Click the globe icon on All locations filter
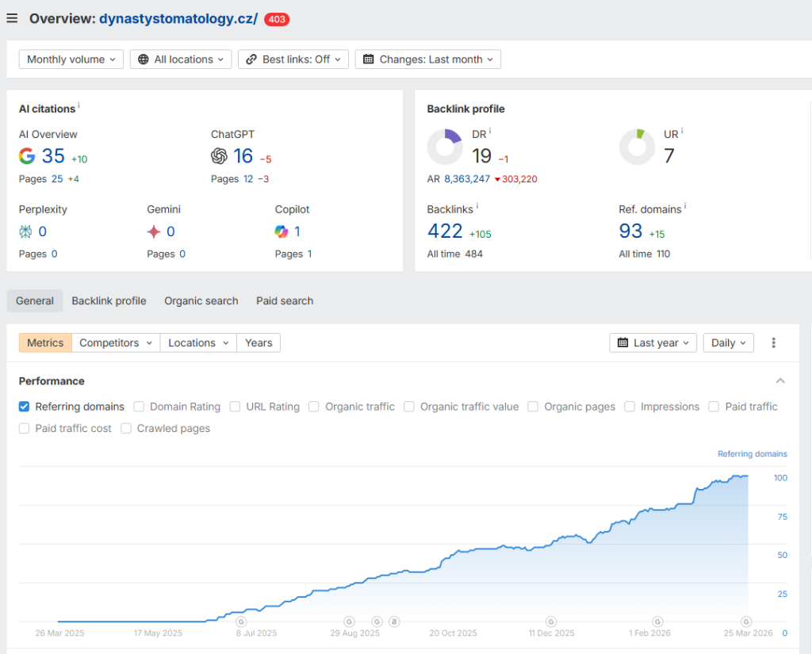 [x=145, y=59]
